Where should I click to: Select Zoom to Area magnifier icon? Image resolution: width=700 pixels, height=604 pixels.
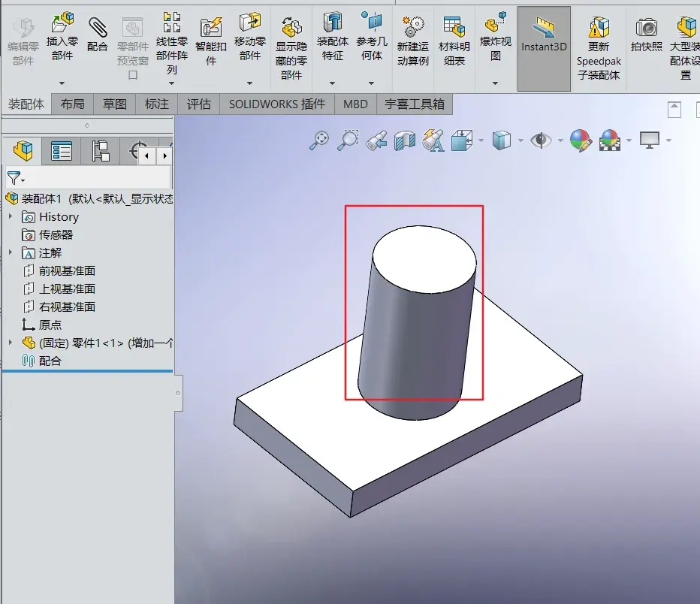pyautogui.click(x=348, y=140)
